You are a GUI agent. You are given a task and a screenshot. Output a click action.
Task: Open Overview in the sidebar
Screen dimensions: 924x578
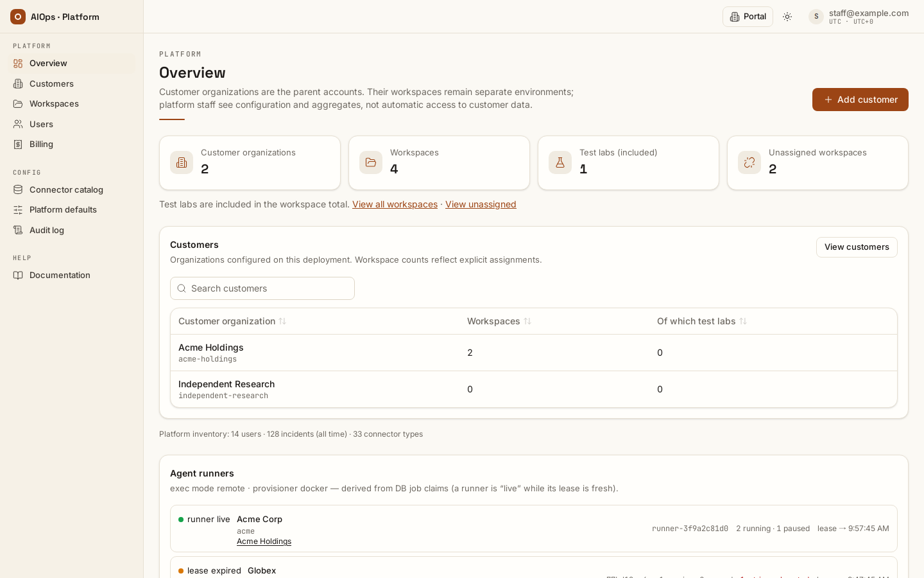point(72,63)
